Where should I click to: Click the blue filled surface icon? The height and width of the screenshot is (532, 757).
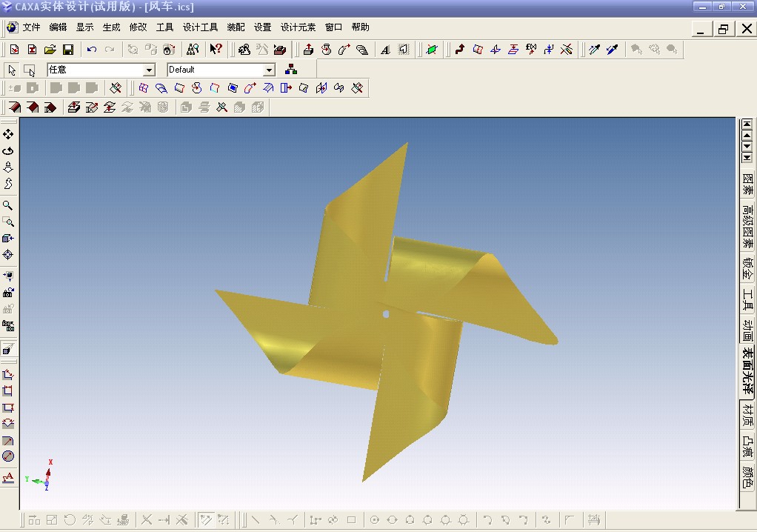(233, 88)
